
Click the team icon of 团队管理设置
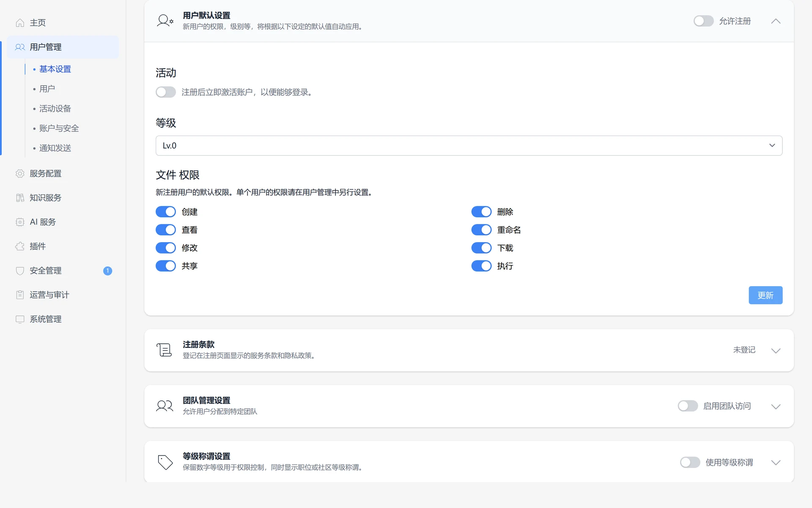click(x=165, y=406)
